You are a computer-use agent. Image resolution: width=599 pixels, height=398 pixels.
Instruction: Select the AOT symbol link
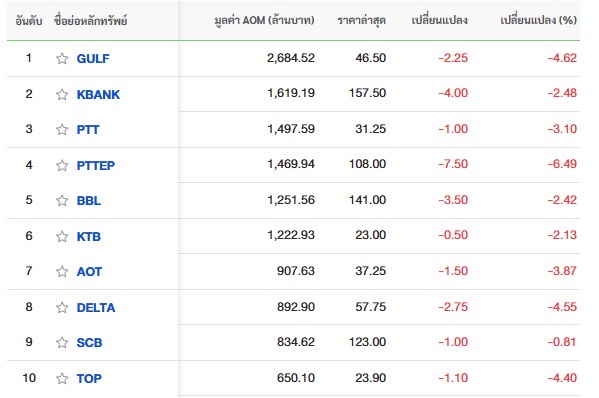89,272
